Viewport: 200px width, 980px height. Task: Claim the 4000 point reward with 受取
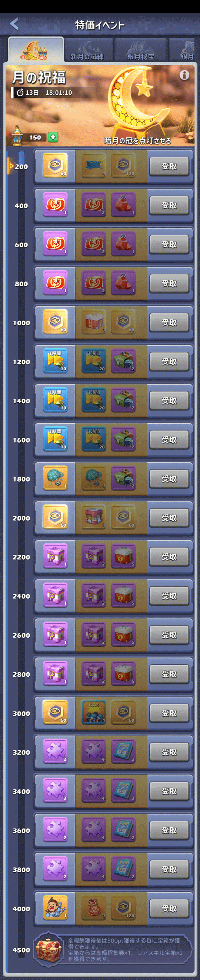pyautogui.click(x=169, y=909)
